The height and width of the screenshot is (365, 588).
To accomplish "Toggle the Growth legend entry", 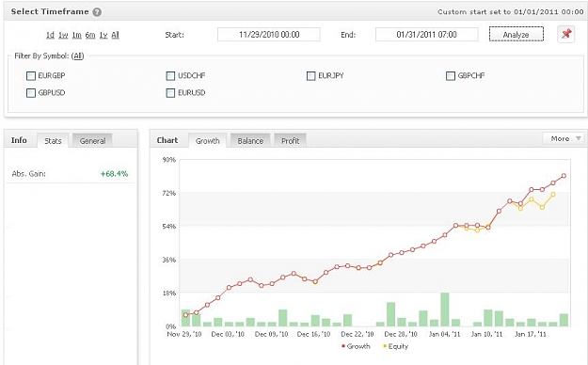I will click(356, 346).
